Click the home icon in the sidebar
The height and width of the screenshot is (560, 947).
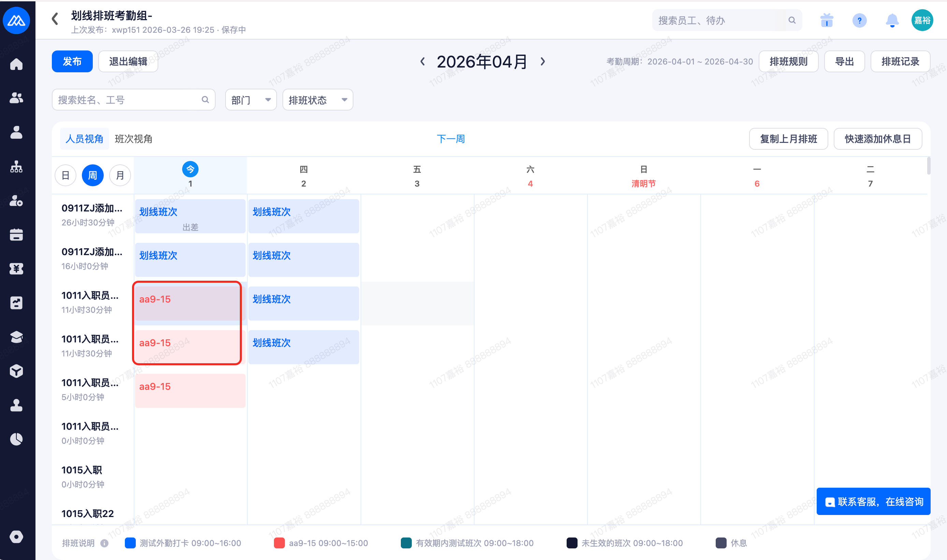[x=16, y=64]
